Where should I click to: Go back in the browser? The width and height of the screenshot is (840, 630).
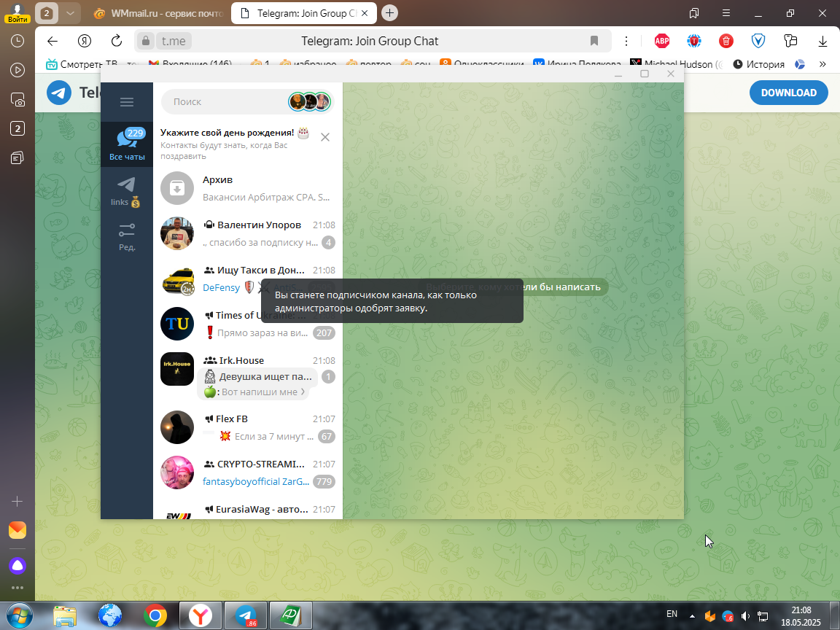52,42
